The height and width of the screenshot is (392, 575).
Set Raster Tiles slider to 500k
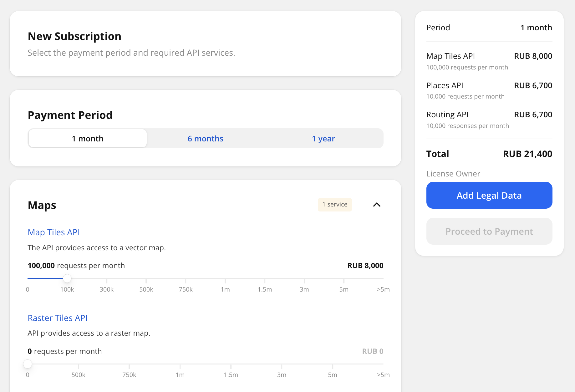[x=79, y=364]
